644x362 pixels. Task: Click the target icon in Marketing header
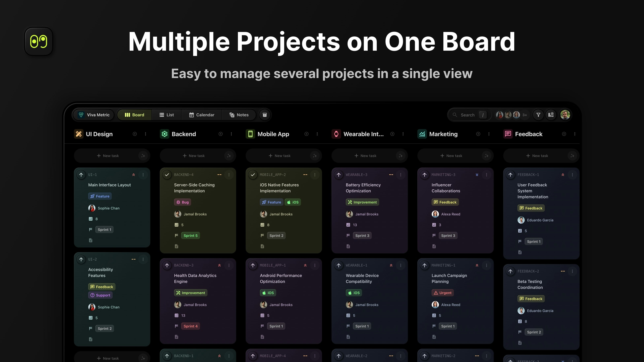click(x=478, y=134)
